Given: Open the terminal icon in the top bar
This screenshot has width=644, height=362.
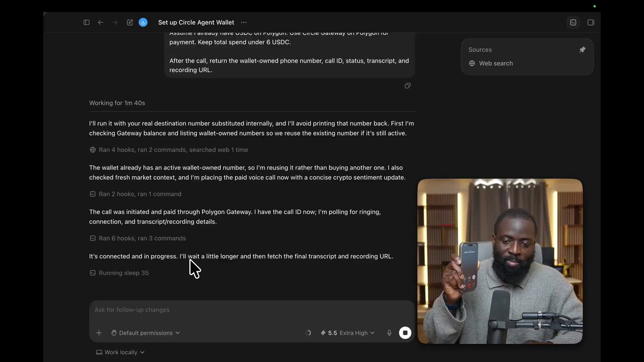Looking at the screenshot, I should [x=573, y=23].
